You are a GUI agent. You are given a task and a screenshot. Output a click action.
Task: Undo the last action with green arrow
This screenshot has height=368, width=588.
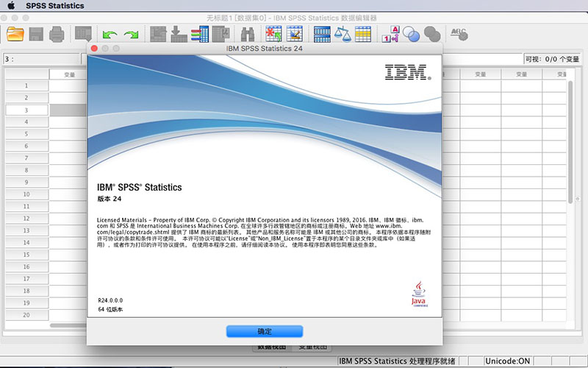[110, 35]
